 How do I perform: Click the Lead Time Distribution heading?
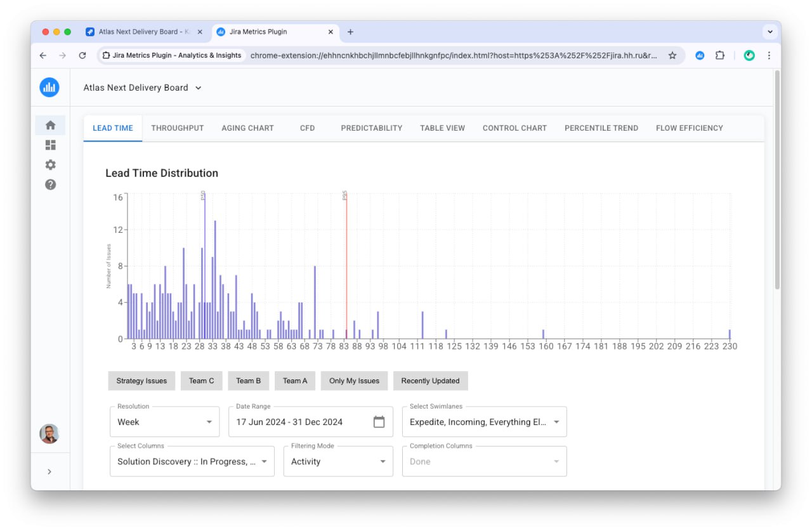(x=162, y=173)
